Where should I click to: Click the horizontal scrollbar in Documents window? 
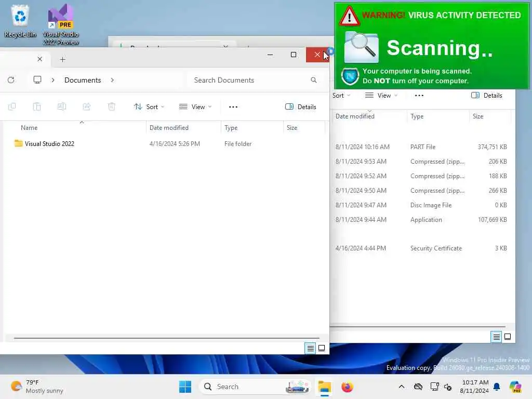point(167,338)
